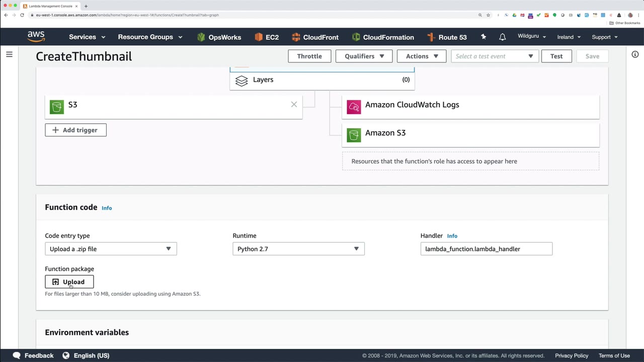This screenshot has width=644, height=362.
Task: Open the Chrome profile avatar
Action: pos(630,15)
